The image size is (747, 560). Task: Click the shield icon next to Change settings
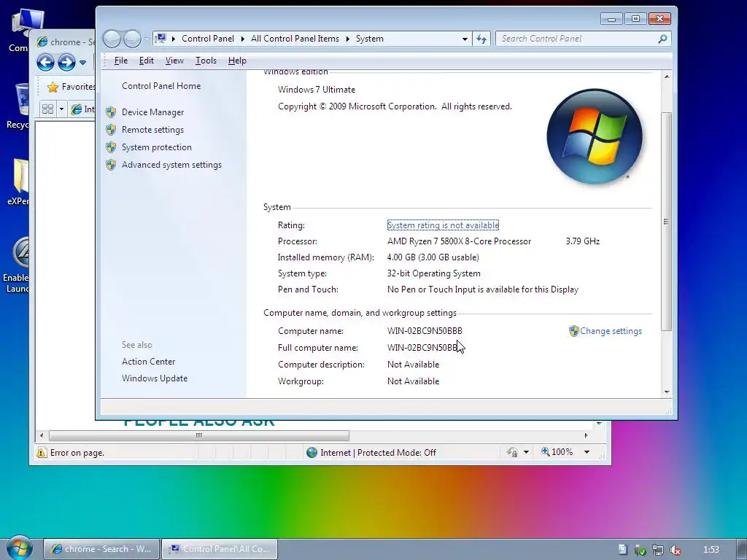pyautogui.click(x=573, y=331)
